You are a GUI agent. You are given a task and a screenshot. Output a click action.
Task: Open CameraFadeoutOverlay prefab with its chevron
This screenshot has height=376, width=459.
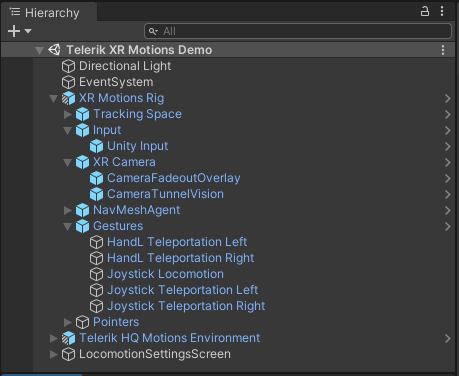pyautogui.click(x=448, y=178)
